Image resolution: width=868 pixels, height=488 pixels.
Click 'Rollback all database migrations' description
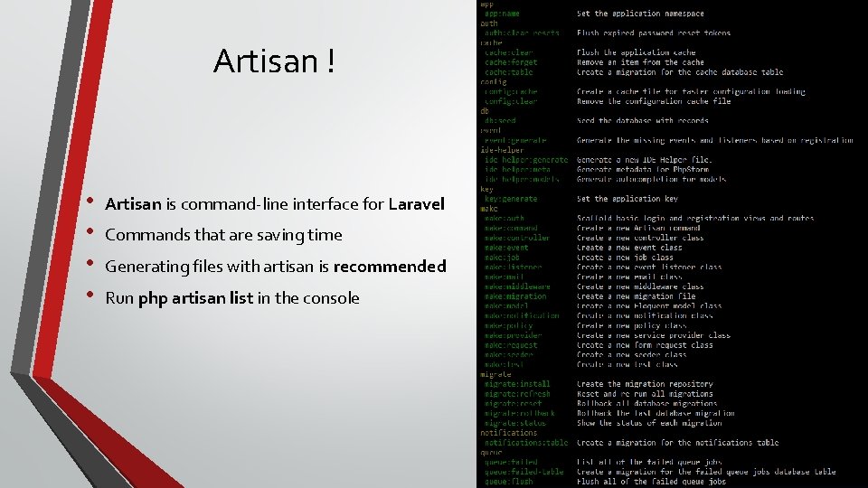(x=647, y=404)
